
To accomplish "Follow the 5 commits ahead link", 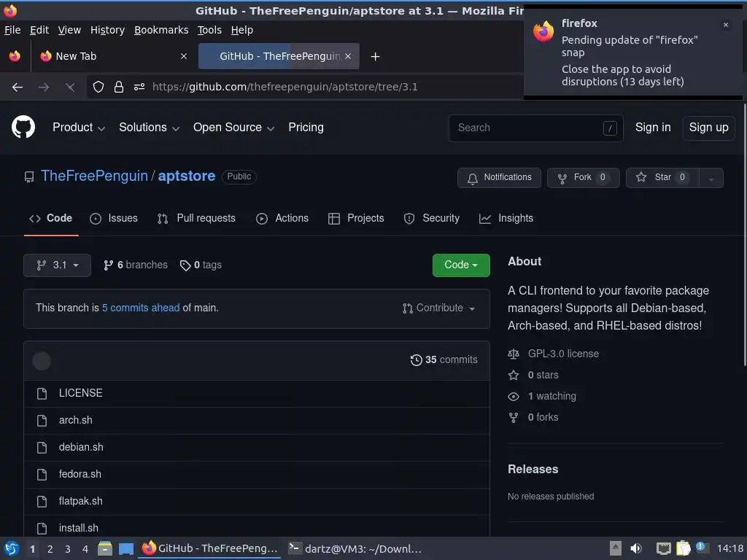I will [141, 308].
